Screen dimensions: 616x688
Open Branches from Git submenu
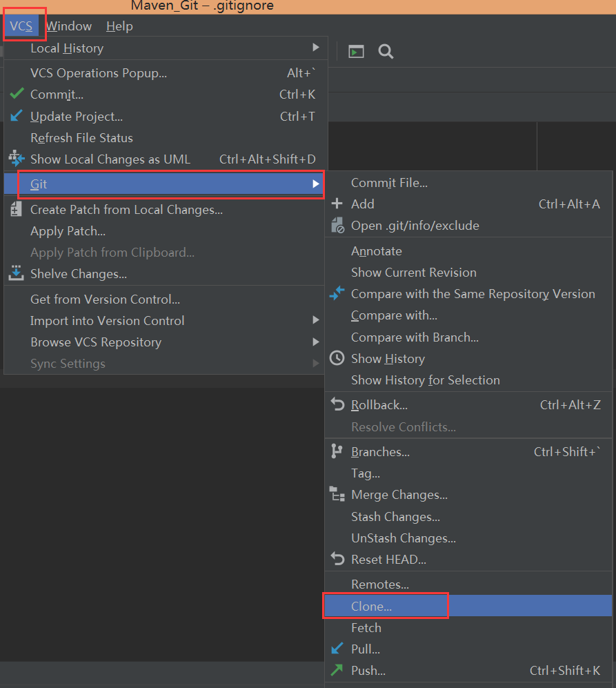click(468, 452)
